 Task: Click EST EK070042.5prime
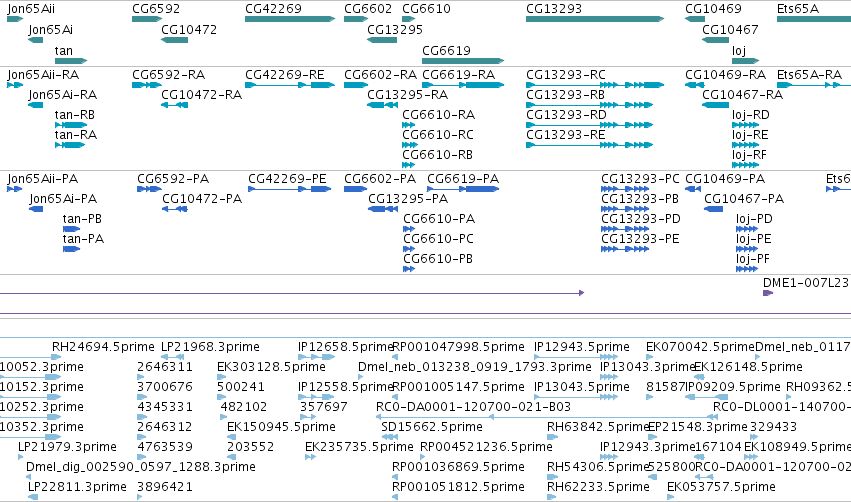(700, 347)
